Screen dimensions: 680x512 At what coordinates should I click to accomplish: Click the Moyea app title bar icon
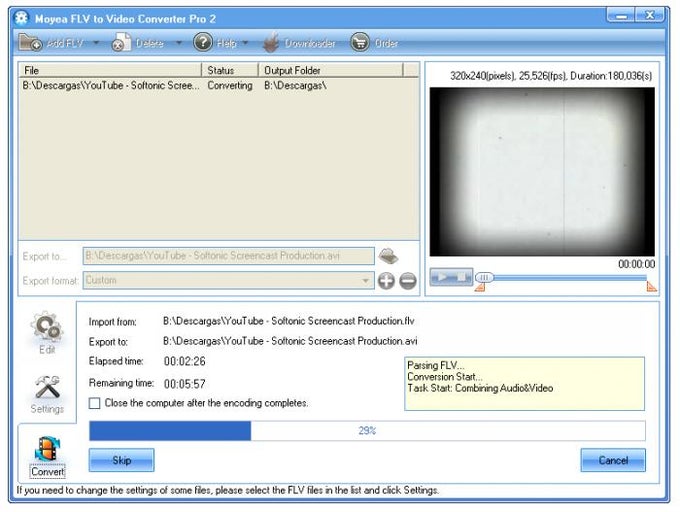click(21, 18)
